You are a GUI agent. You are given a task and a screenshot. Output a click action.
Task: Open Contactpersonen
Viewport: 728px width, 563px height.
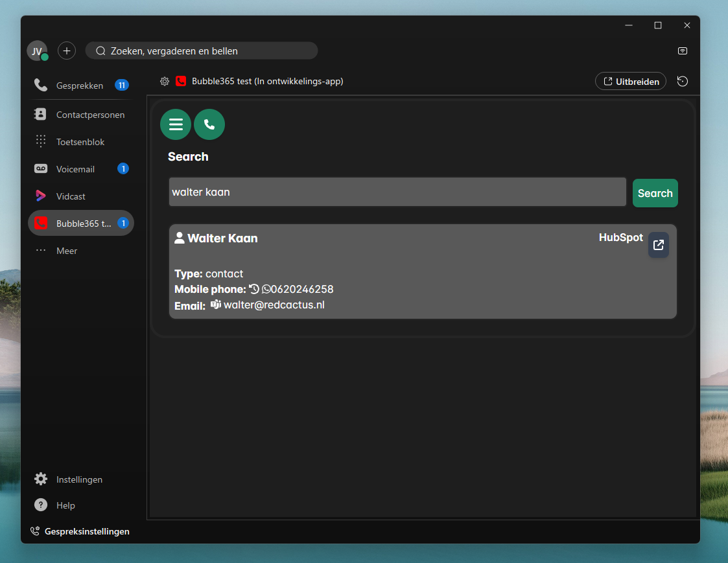click(91, 115)
